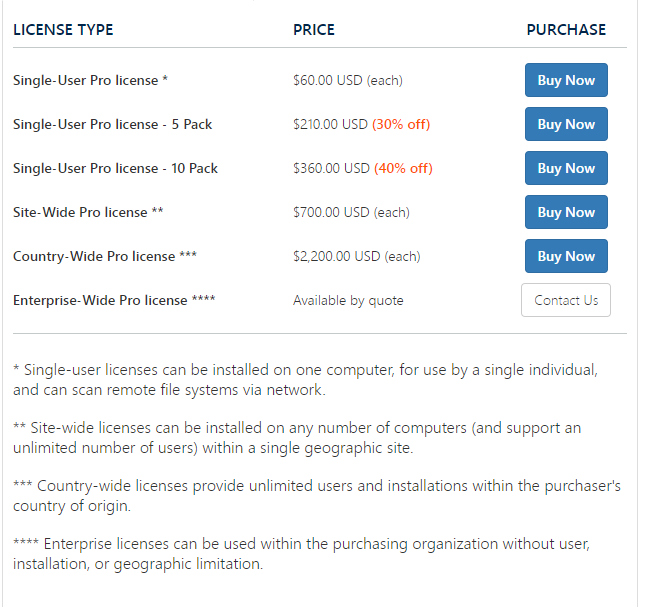Buy the Site-Wide Pro license
Screen dimensions: 650x607
pos(566,212)
